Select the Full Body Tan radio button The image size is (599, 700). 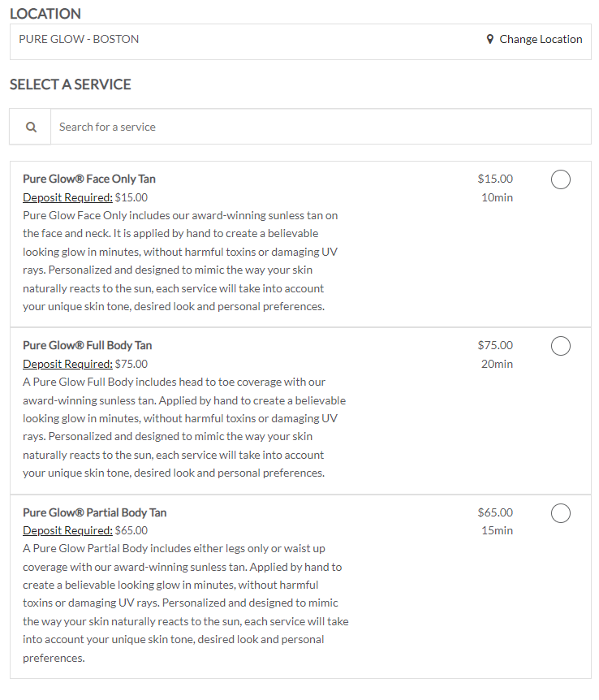[560, 346]
